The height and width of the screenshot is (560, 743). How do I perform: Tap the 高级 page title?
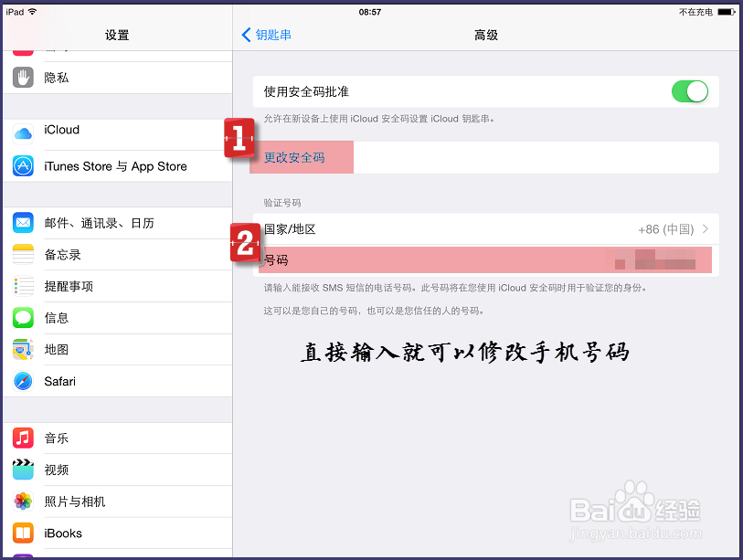(x=486, y=35)
